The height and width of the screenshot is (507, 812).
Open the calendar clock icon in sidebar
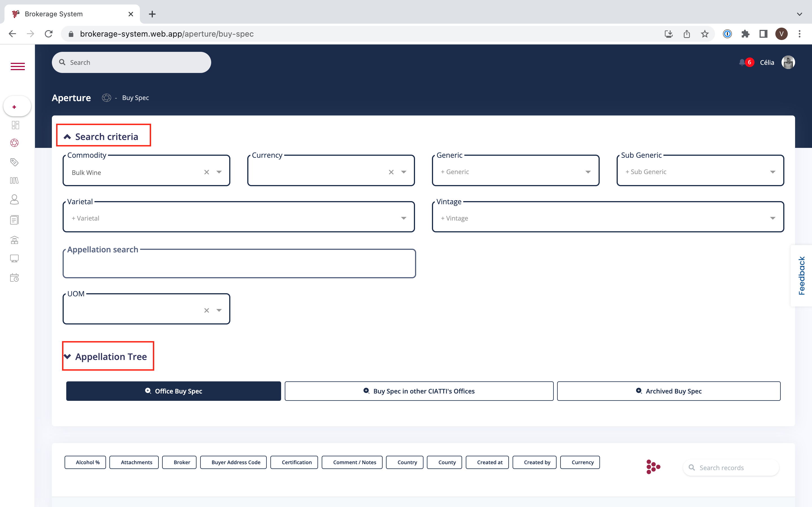pos(14,278)
